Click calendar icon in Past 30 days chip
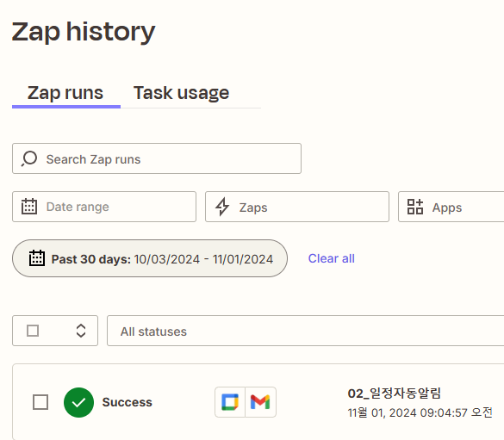Screen dimensions: 504x440 [37, 258]
